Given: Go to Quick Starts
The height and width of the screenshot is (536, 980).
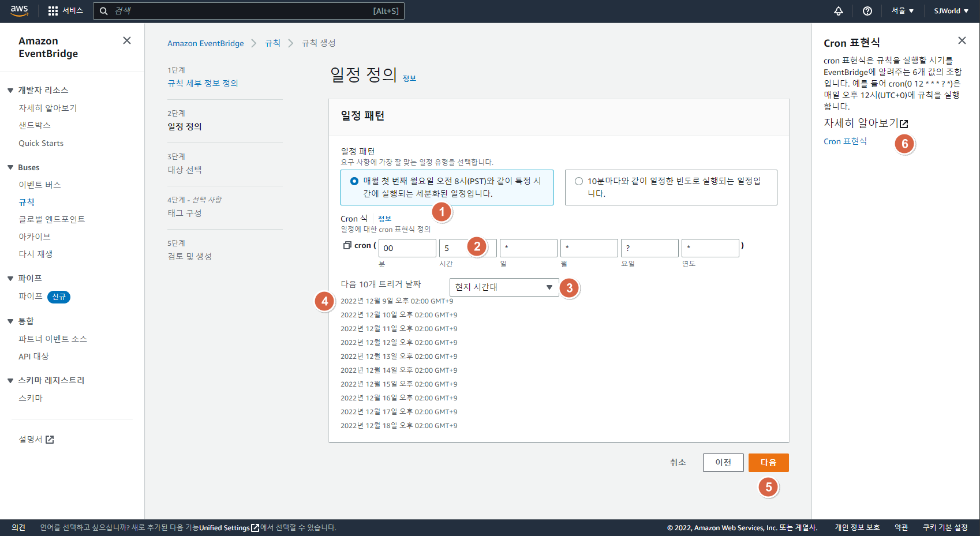Looking at the screenshot, I should tap(41, 143).
